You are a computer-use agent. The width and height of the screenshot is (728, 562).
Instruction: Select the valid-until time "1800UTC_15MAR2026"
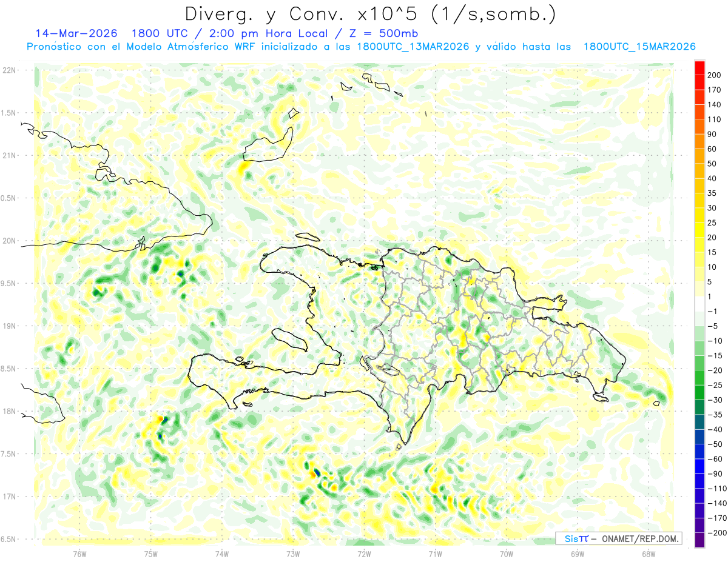click(639, 47)
